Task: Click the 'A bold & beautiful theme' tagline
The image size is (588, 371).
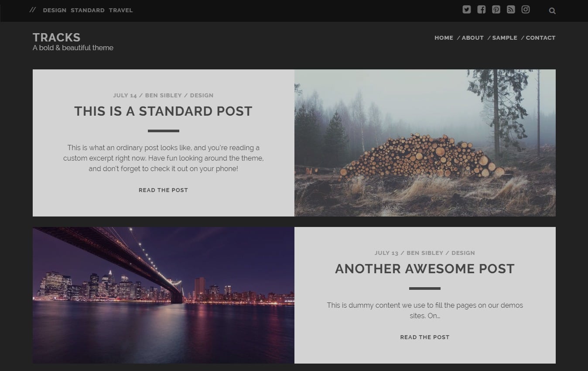Action: [x=73, y=48]
